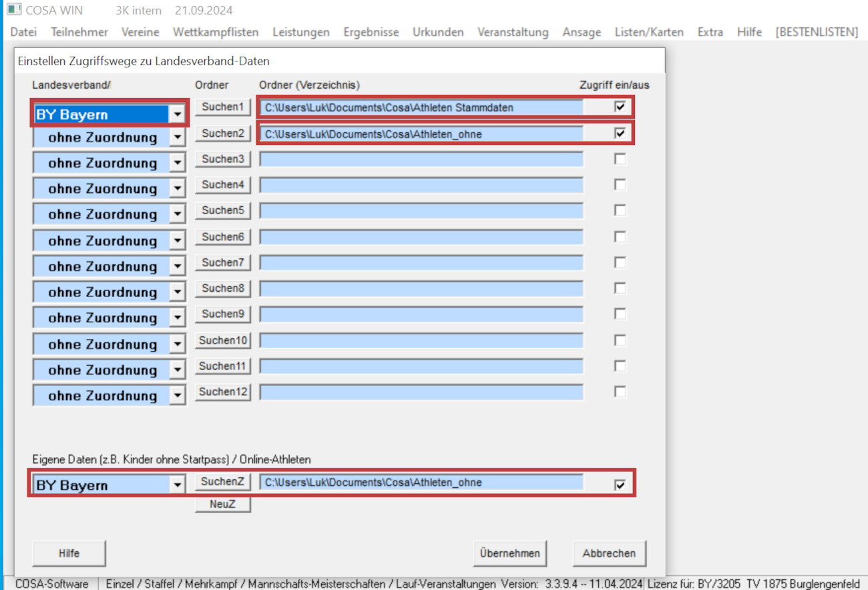Confirm settings with the Übernehmen button
Image resolution: width=868 pixels, height=590 pixels.
pyautogui.click(x=510, y=553)
